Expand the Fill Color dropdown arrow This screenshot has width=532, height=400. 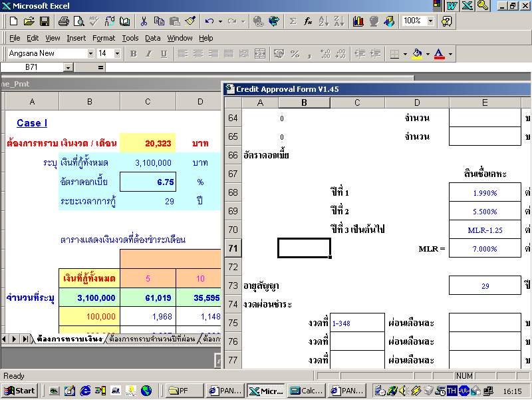point(428,54)
